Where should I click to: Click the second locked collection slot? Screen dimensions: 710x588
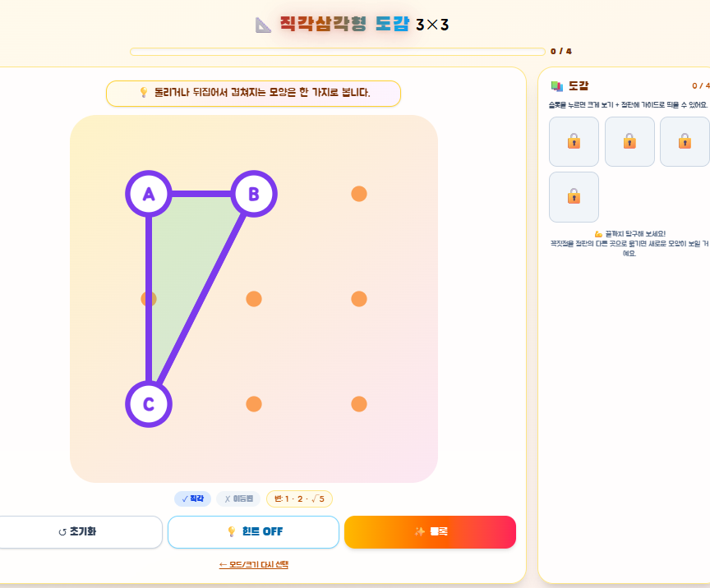tap(629, 142)
